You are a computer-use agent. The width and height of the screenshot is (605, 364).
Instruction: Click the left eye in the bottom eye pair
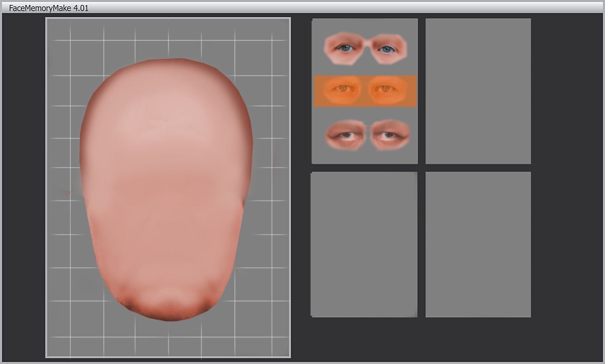[346, 136]
